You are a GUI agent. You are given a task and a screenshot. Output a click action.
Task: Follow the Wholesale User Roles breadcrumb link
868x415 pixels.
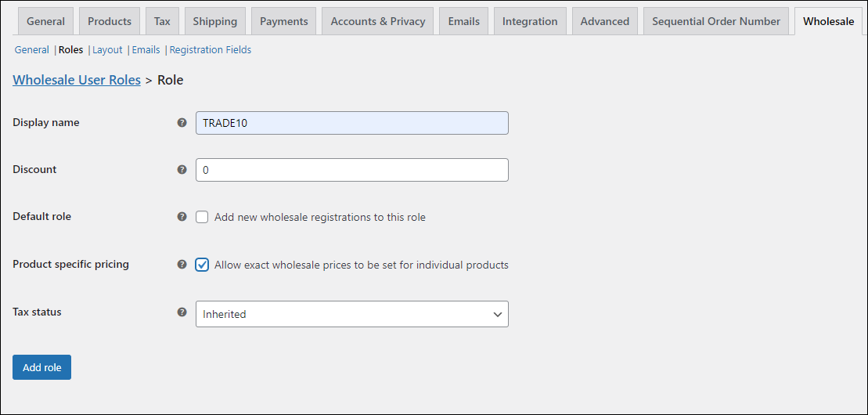point(77,80)
